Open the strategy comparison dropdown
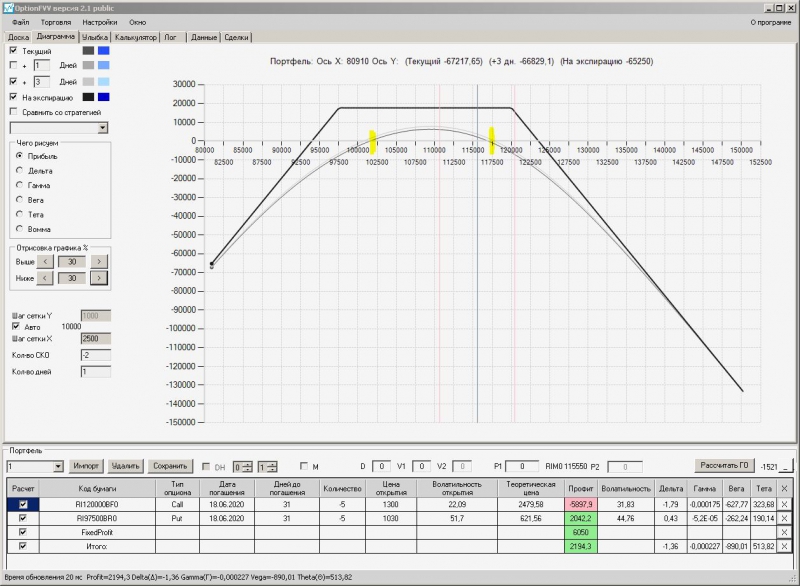Image resolution: width=800 pixels, height=586 pixels. 102,128
